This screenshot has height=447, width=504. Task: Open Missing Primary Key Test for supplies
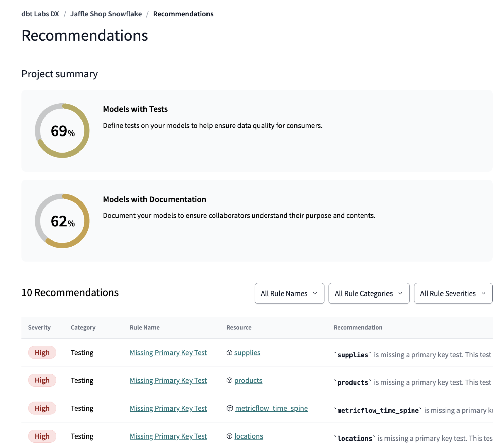click(x=168, y=352)
